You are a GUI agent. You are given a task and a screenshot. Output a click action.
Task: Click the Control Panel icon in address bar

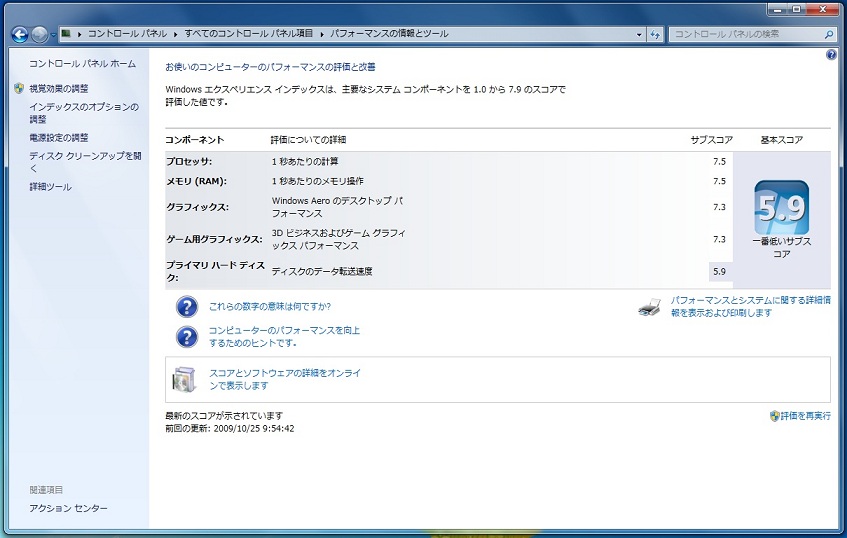click(x=66, y=33)
